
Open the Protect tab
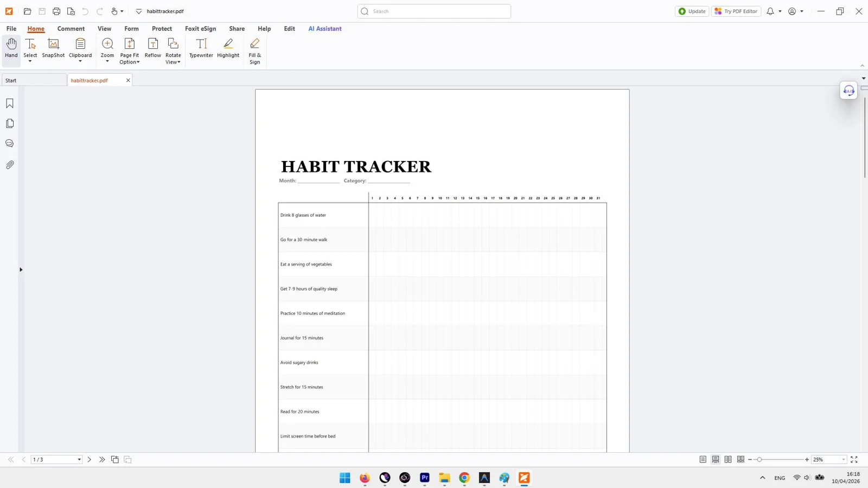(162, 29)
